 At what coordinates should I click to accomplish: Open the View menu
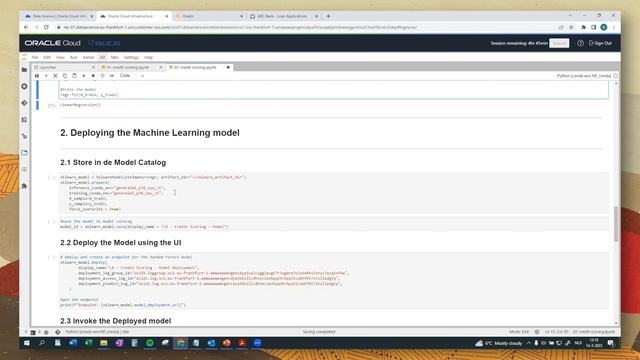tap(60, 58)
